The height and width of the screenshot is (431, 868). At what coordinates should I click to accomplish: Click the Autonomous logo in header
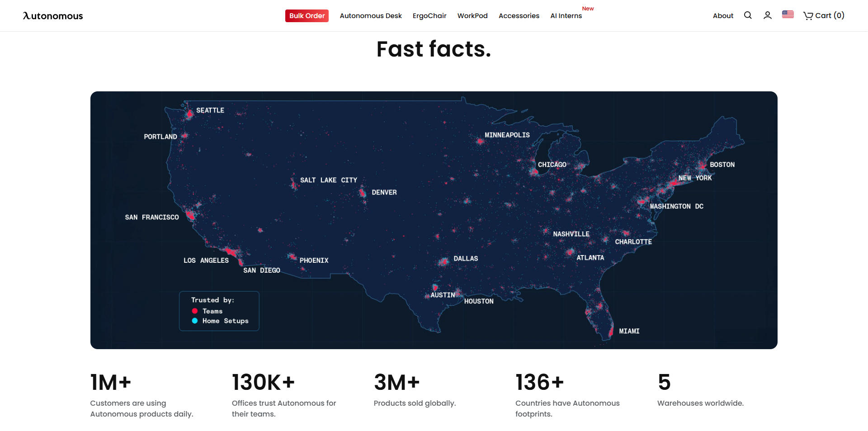pyautogui.click(x=53, y=16)
